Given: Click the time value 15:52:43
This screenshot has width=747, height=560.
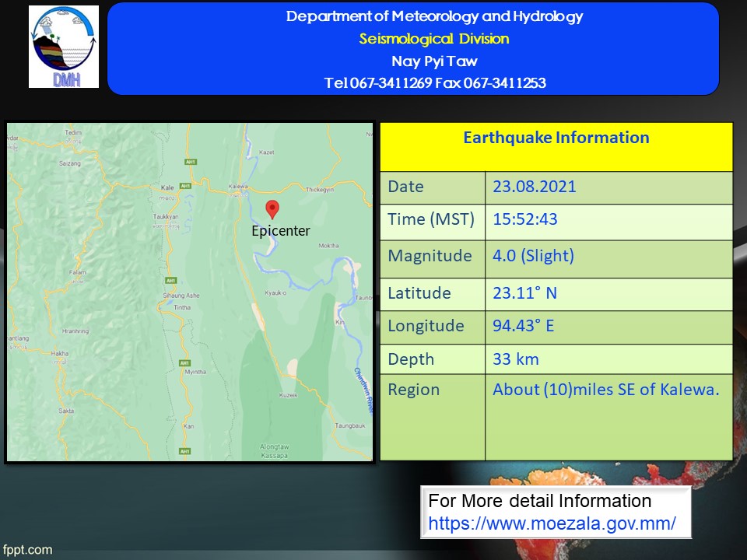Looking at the screenshot, I should (525, 219).
